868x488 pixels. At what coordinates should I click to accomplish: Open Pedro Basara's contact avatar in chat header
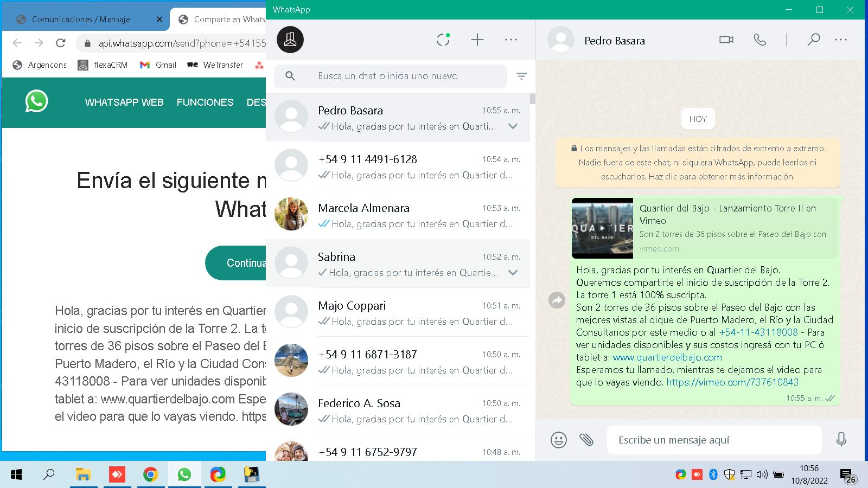click(x=561, y=40)
